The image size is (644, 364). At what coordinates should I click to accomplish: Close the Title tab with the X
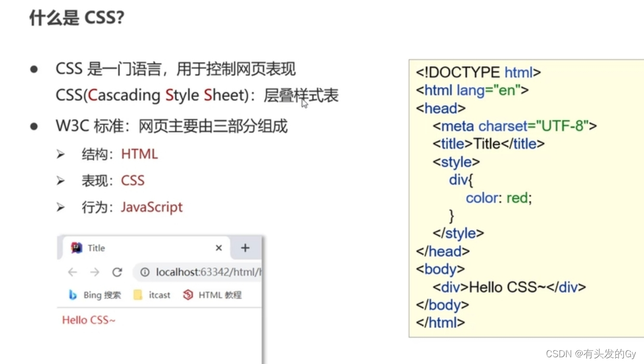(x=218, y=248)
